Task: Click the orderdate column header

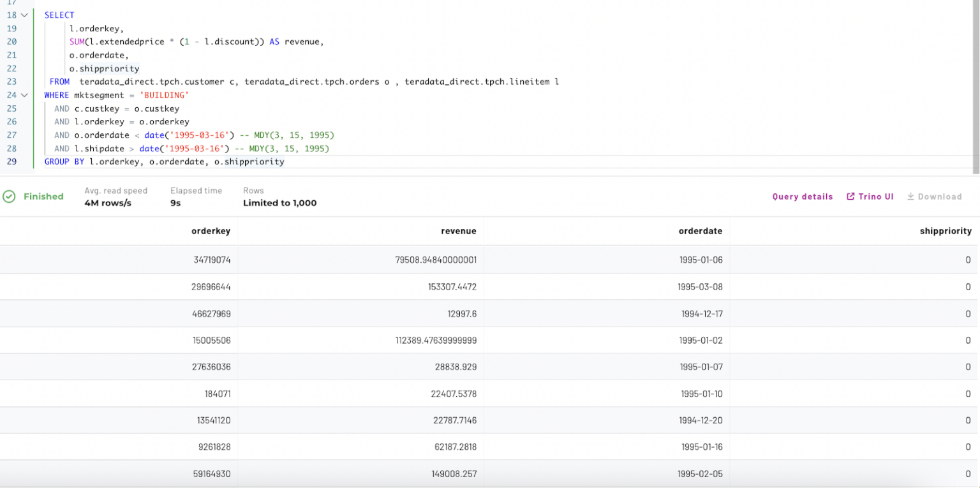Action: coord(701,231)
